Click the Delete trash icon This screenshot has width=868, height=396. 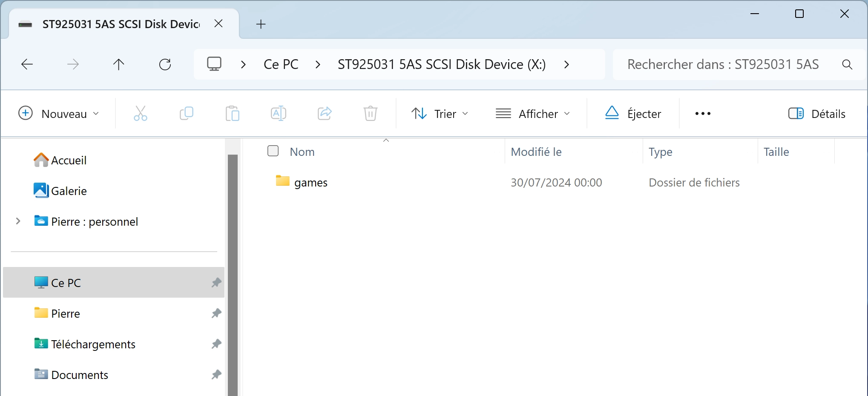370,114
